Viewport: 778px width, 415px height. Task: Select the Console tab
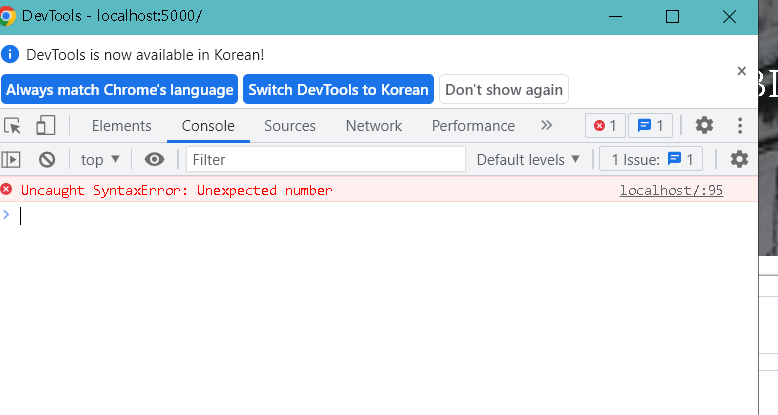click(208, 126)
